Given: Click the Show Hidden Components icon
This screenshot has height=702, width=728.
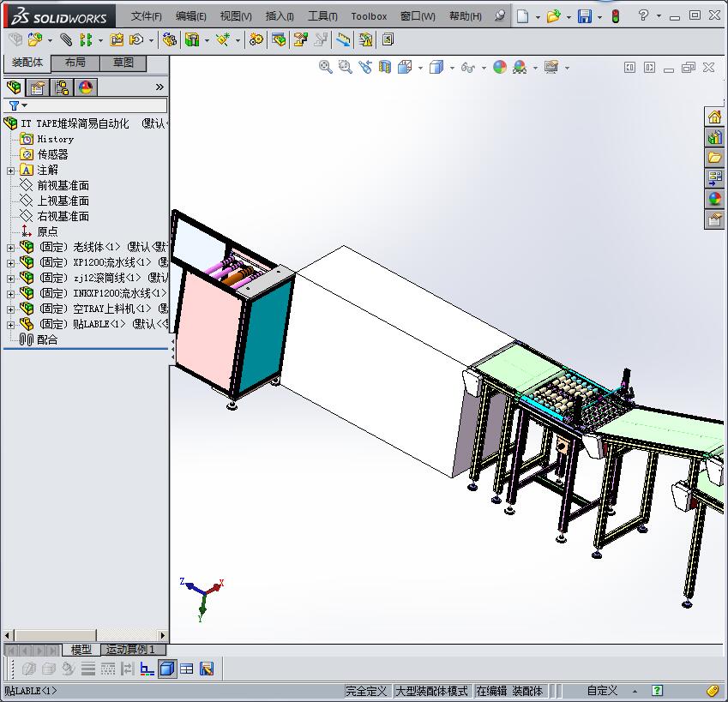Looking at the screenshot, I should [x=170, y=40].
